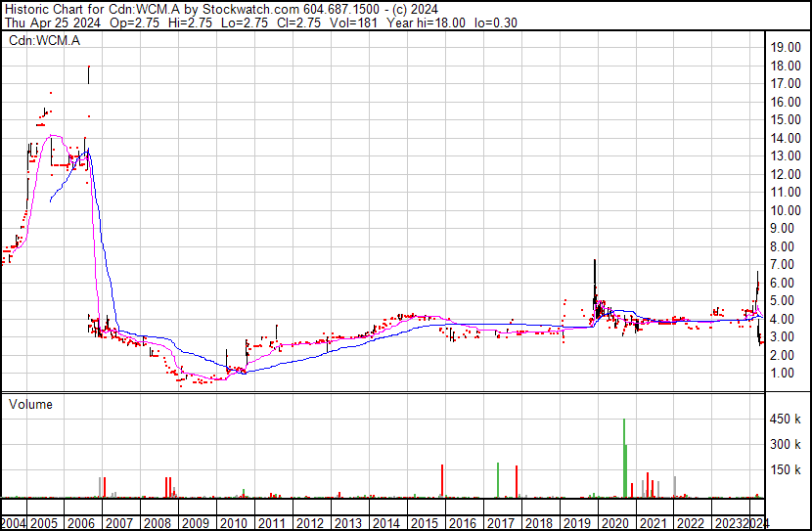This screenshot has height=531, width=812.
Task: Click the 150 k volume axis label
Action: (786, 470)
